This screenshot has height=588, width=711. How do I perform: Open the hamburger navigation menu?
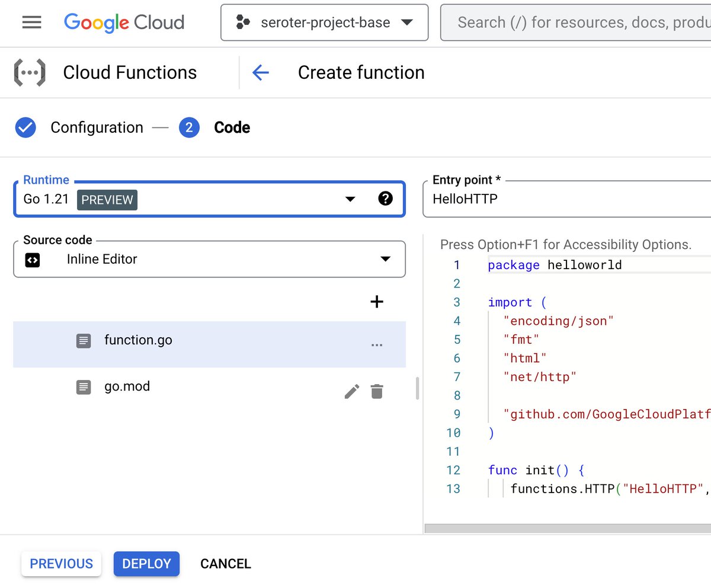(31, 23)
